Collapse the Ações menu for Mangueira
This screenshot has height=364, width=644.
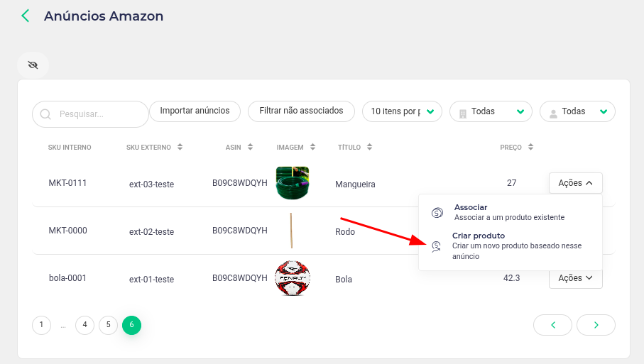[x=575, y=183]
